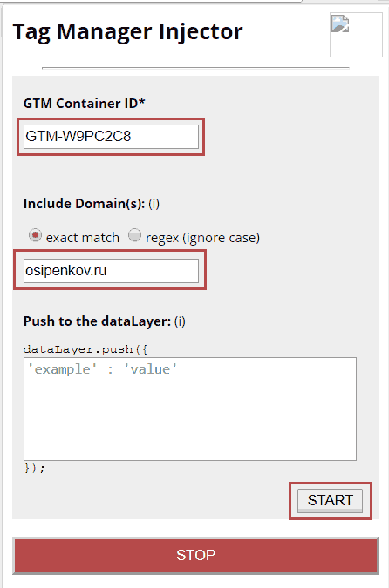The image size is (389, 588).
Task: Focus the GTM Container ID input field
Action: pos(111,137)
